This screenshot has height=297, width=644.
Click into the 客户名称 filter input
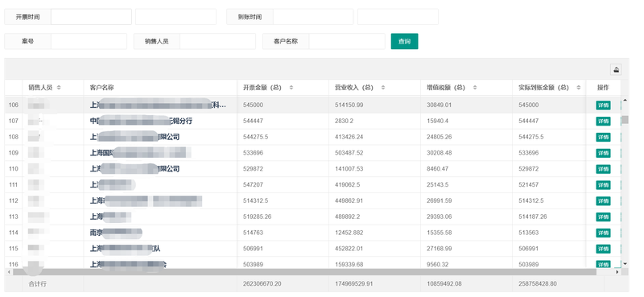click(347, 41)
